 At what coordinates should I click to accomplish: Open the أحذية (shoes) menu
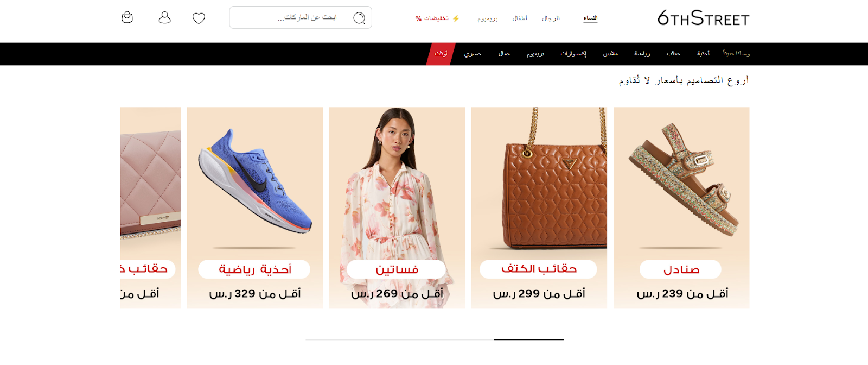[703, 54]
